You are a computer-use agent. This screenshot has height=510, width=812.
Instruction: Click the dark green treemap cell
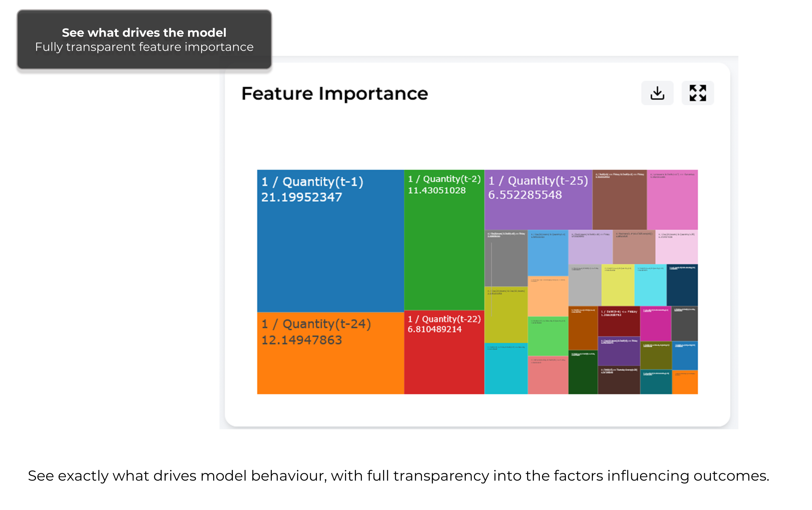[583, 372]
